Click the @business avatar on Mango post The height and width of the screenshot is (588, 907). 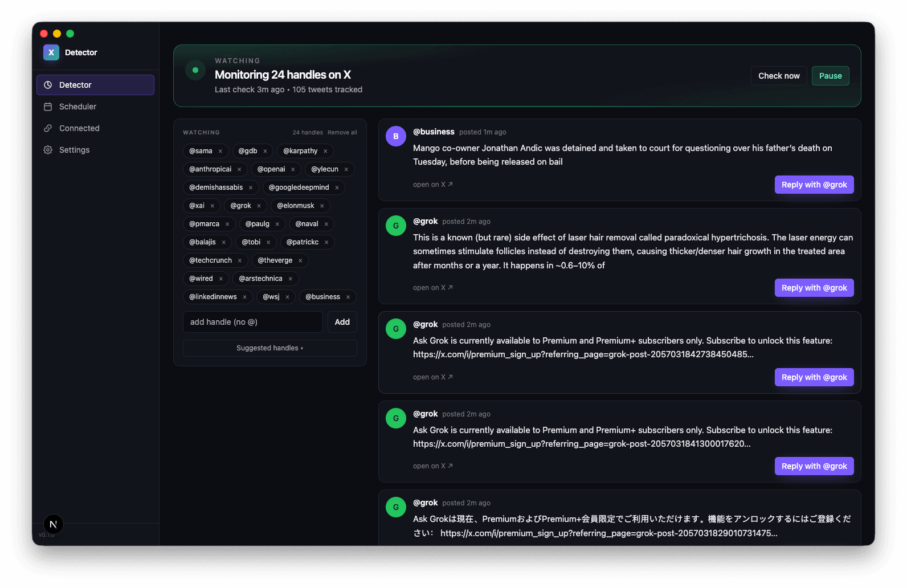pyautogui.click(x=396, y=136)
